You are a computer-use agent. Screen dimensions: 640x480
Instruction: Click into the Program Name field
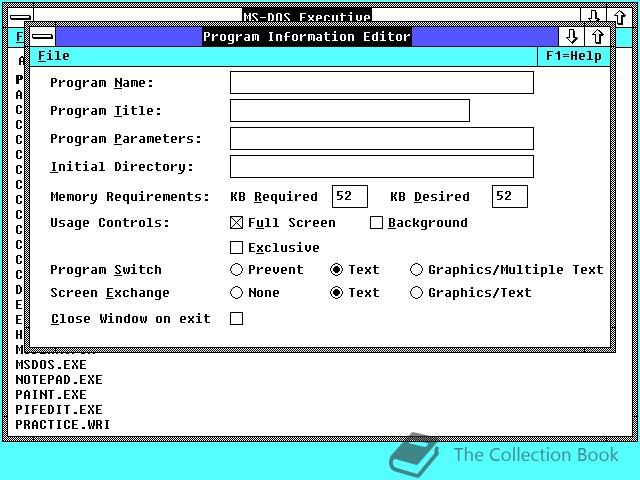(382, 82)
